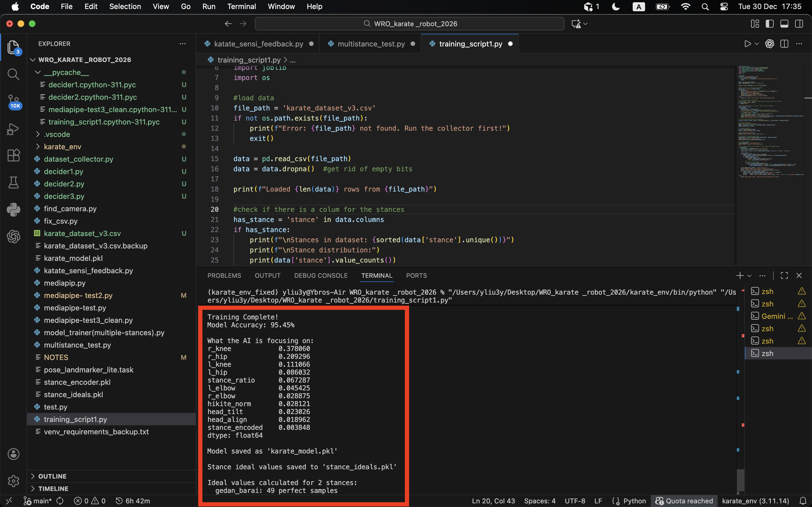The image size is (812, 507).
Task: Click the split editor right icon
Action: 784,44
